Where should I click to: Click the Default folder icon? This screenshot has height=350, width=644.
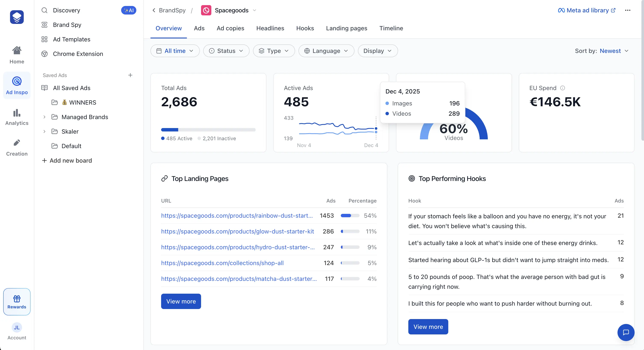[x=54, y=146]
